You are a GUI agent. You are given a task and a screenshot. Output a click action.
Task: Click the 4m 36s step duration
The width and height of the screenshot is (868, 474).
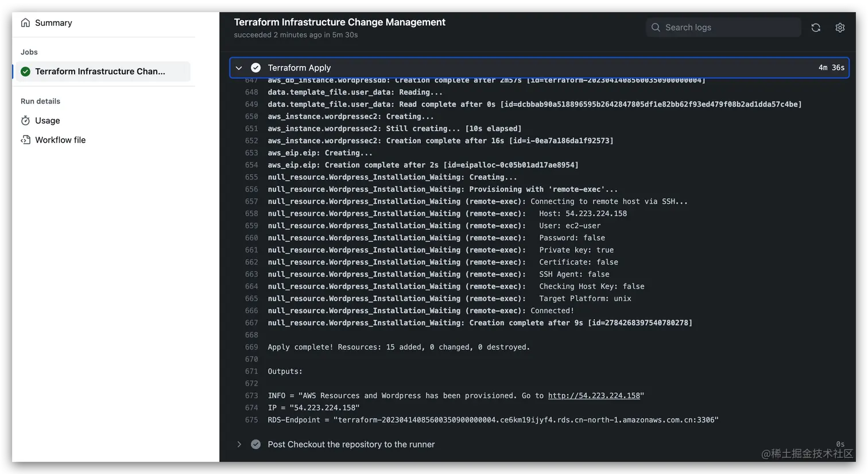831,68
